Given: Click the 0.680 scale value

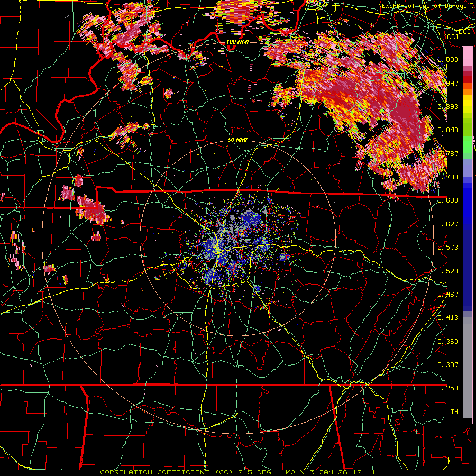Looking at the screenshot, I should tap(448, 200).
